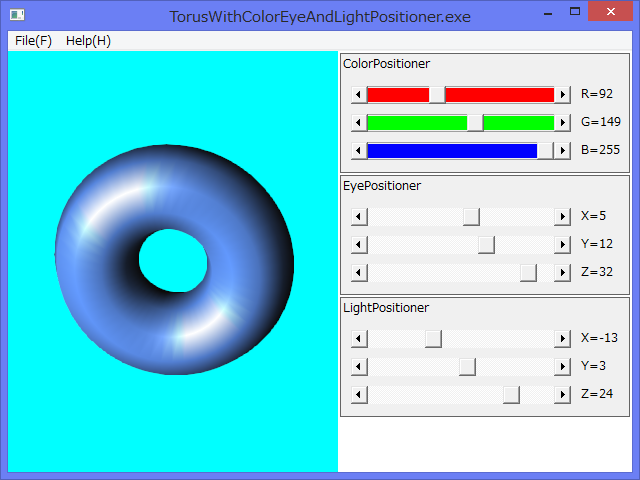Click the green G slider thumb
The height and width of the screenshot is (480, 640).
coord(475,122)
